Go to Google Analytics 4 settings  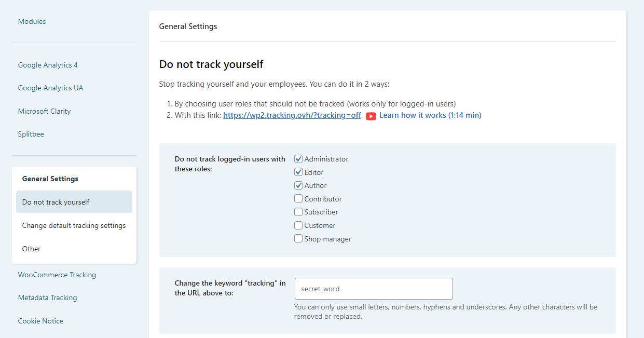click(48, 65)
